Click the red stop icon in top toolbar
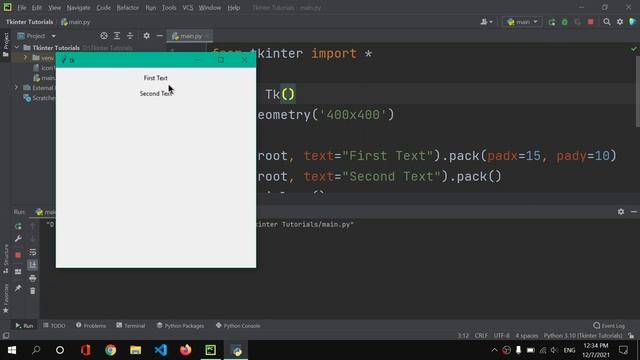This screenshot has height=360, width=640. click(591, 22)
